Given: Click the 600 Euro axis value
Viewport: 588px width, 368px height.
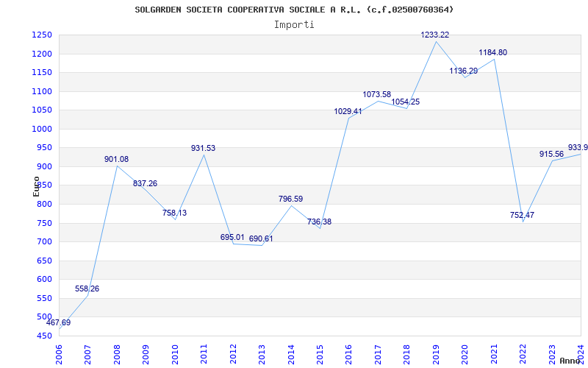Looking at the screenshot, I should click(44, 280).
